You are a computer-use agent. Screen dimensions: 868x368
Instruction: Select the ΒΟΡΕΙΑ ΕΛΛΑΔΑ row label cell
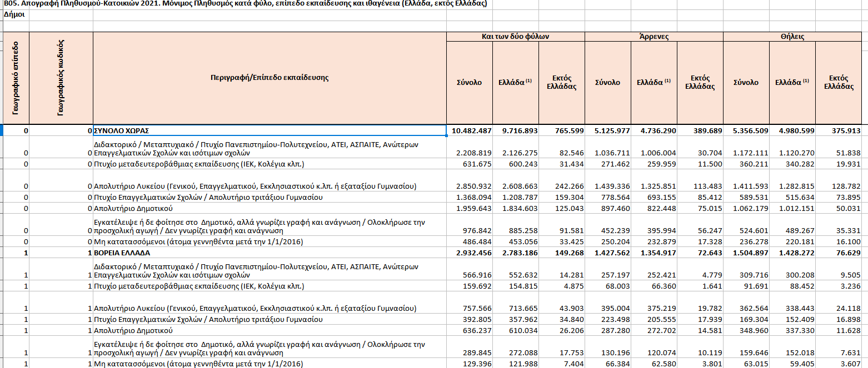pyautogui.click(x=270, y=253)
